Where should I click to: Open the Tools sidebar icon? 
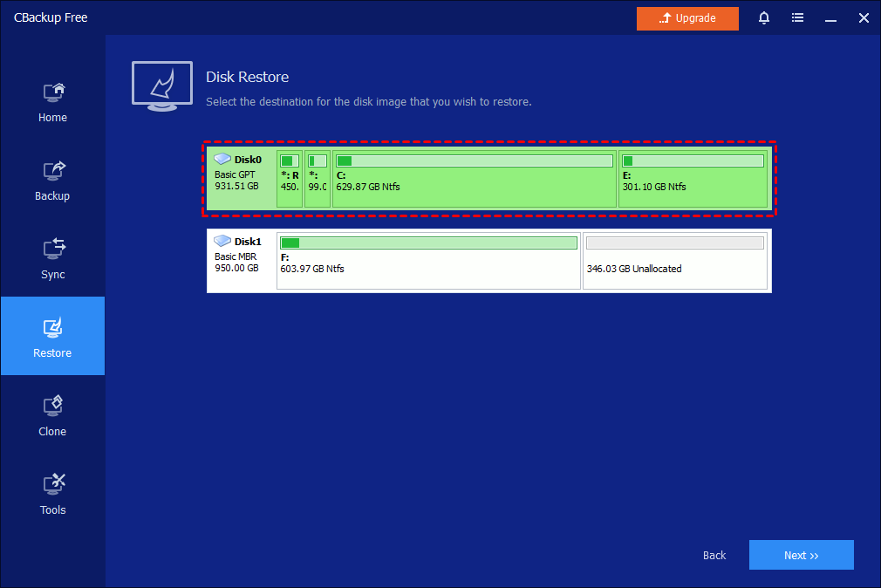tap(52, 485)
